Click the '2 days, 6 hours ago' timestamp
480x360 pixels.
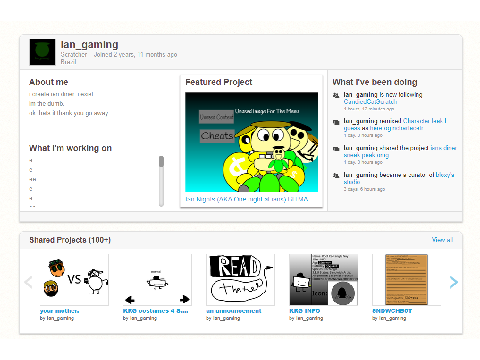364,189
